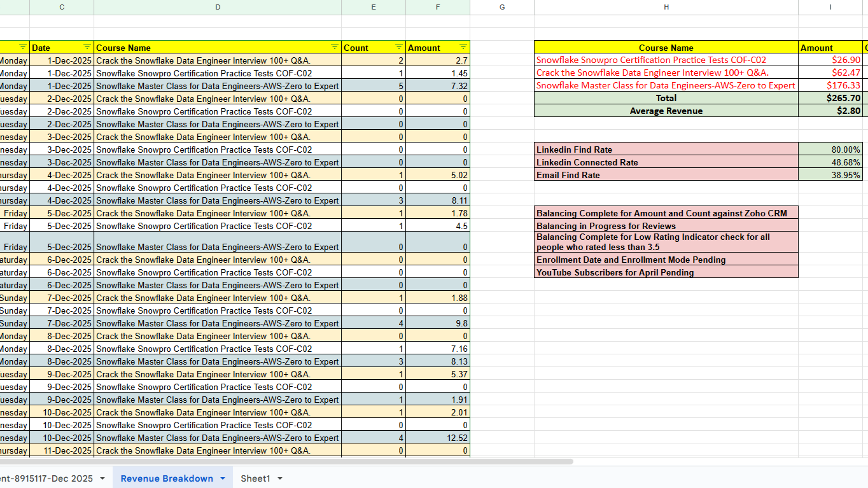This screenshot has height=488, width=868.
Task: Select the Revenue Breakdown sheet tab
Action: point(167,478)
